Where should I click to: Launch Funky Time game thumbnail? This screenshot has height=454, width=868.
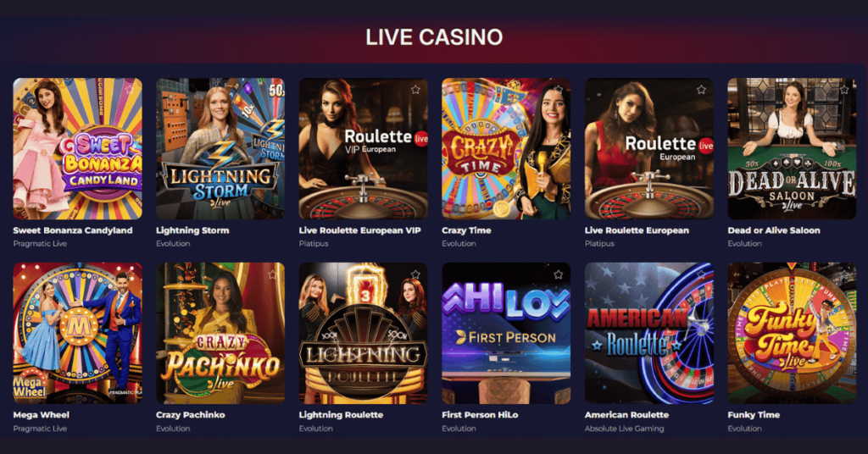(x=792, y=333)
